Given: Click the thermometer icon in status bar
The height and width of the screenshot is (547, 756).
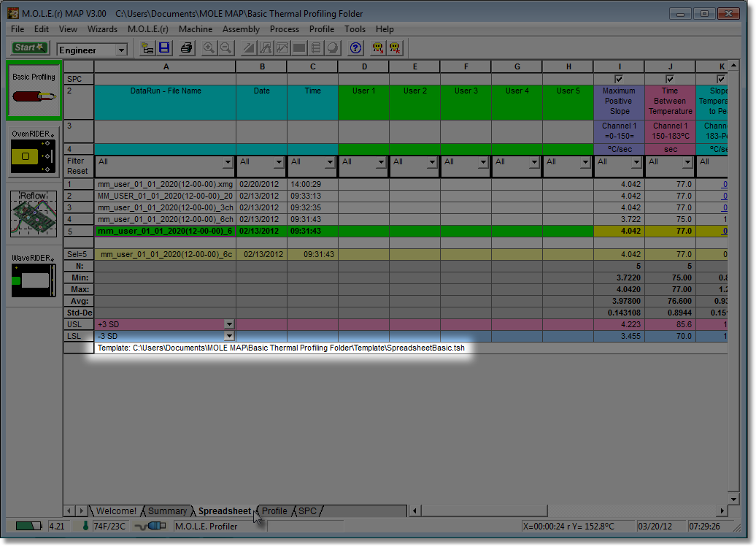Looking at the screenshot, I should [x=86, y=526].
